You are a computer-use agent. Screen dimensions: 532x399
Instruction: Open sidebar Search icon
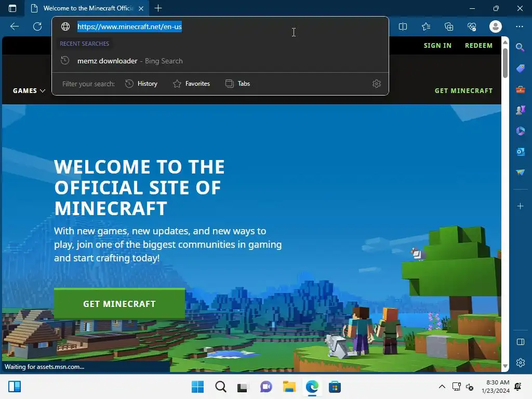click(x=520, y=47)
